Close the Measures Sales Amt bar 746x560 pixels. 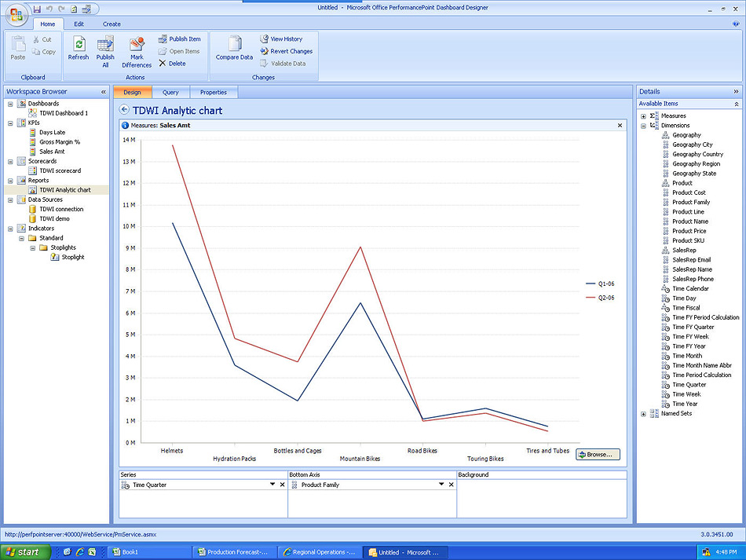(x=620, y=126)
